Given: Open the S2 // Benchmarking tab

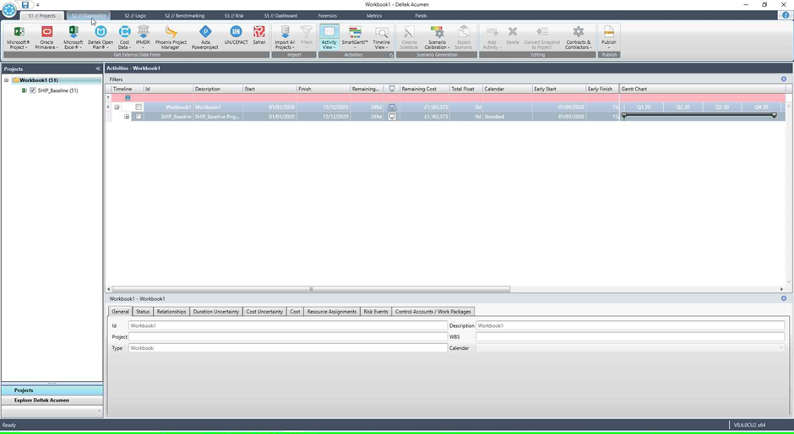Looking at the screenshot, I should click(x=184, y=16).
